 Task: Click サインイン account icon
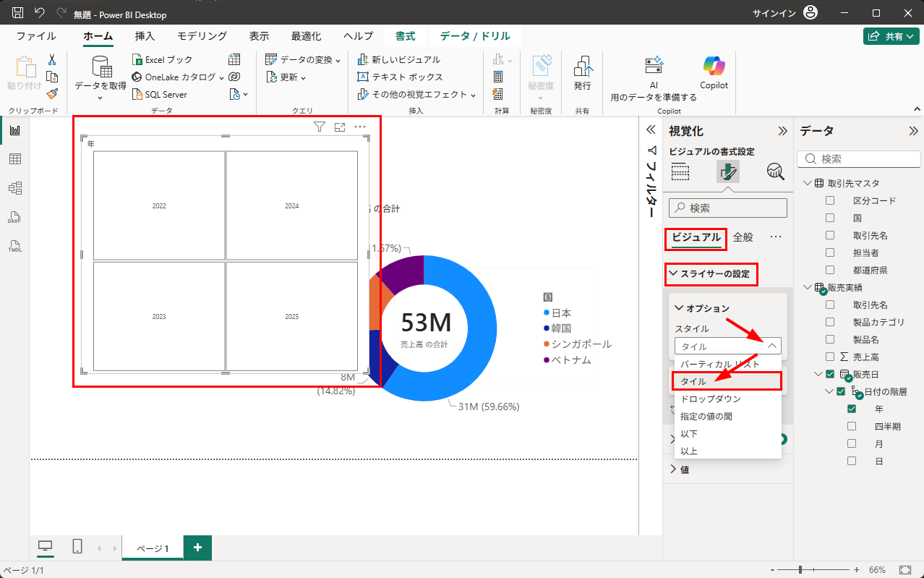810,13
